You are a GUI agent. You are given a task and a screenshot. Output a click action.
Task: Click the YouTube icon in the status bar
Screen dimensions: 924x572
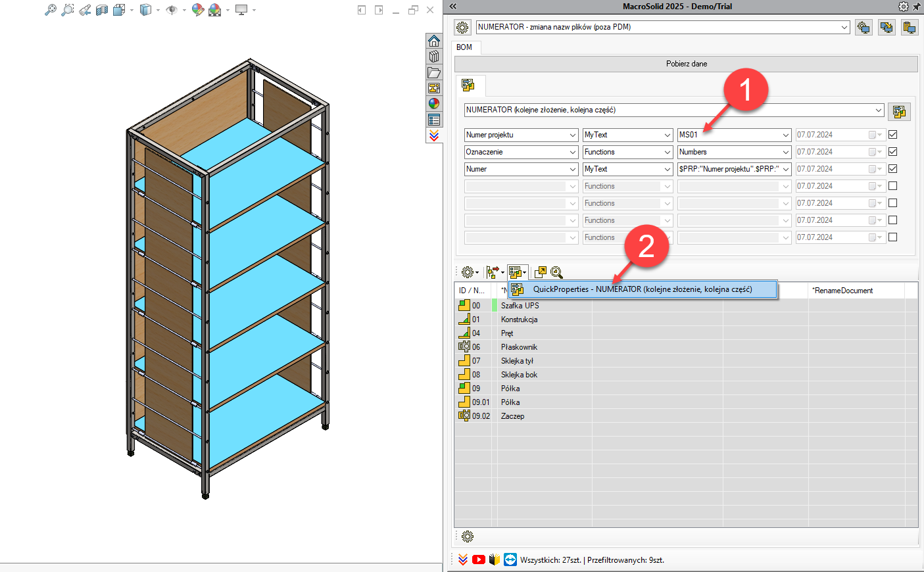coord(479,560)
